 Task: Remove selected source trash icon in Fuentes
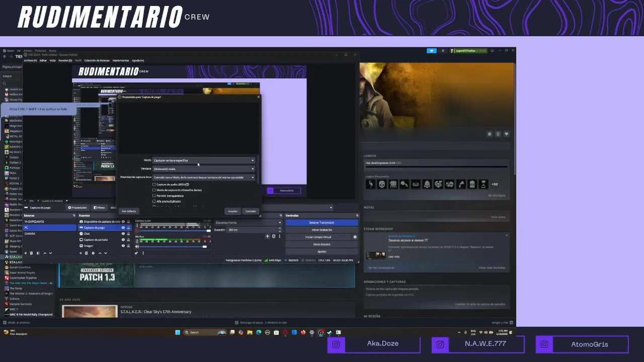(86, 253)
